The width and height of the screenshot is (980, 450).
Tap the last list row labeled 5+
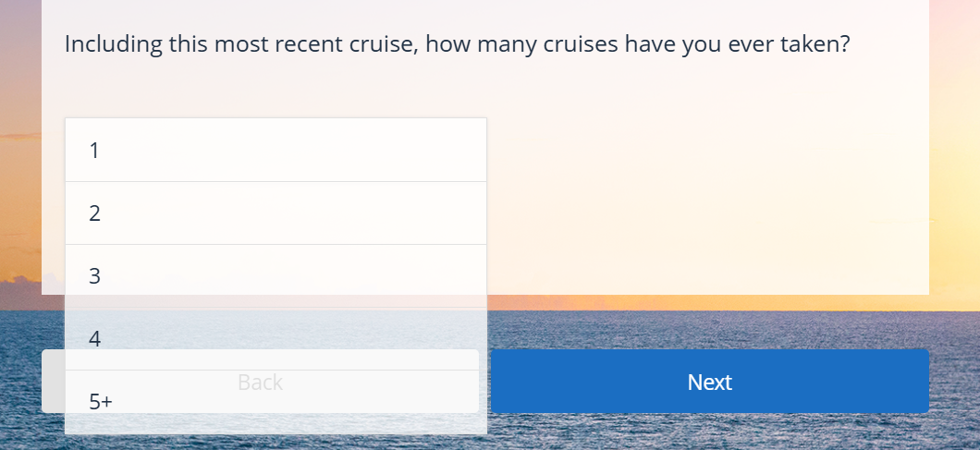point(276,401)
